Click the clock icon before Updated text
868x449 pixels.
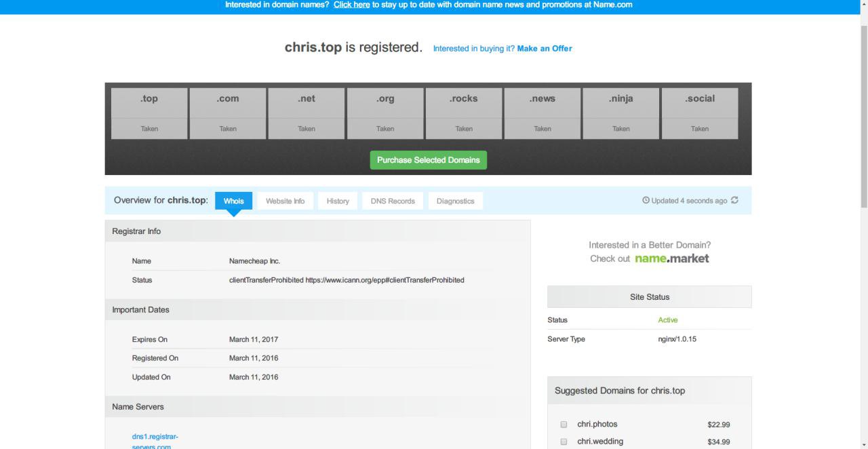(x=646, y=200)
